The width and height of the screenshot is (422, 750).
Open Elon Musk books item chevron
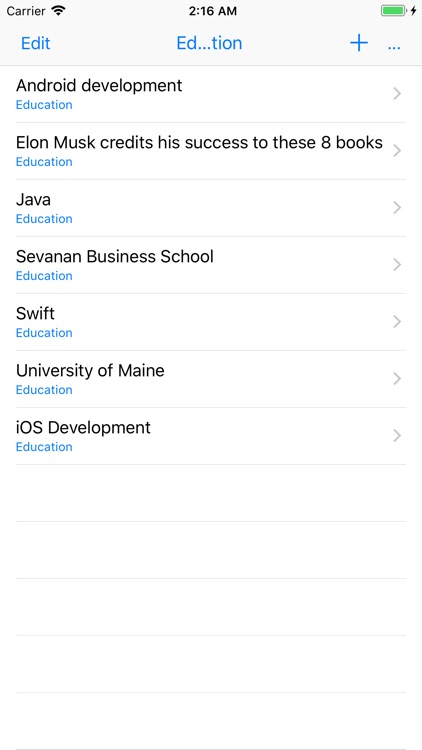(x=397, y=151)
